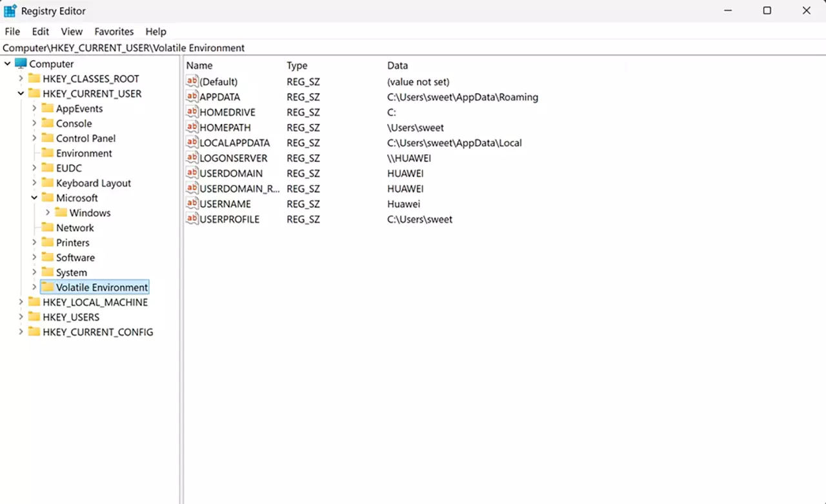Screen dimensions: 826x504
Task: Collapse the Computer root node
Action: pos(8,64)
